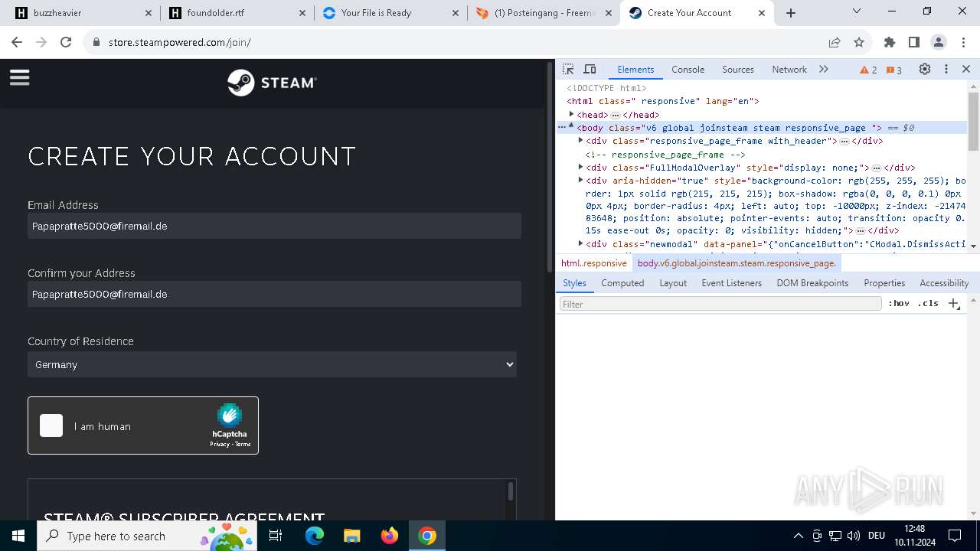
Task: Share this page using the address bar icon
Action: pos(835,42)
